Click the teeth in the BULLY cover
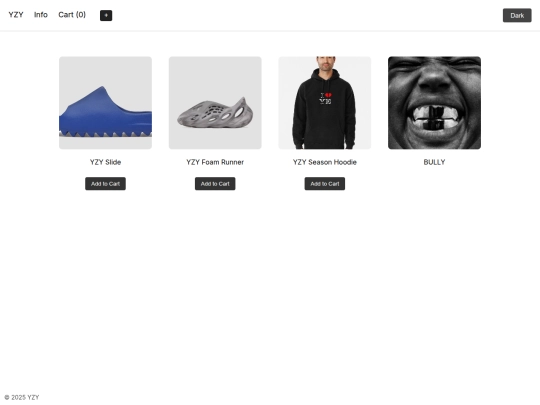Image resolution: width=540 pixels, height=405 pixels. (x=435, y=117)
